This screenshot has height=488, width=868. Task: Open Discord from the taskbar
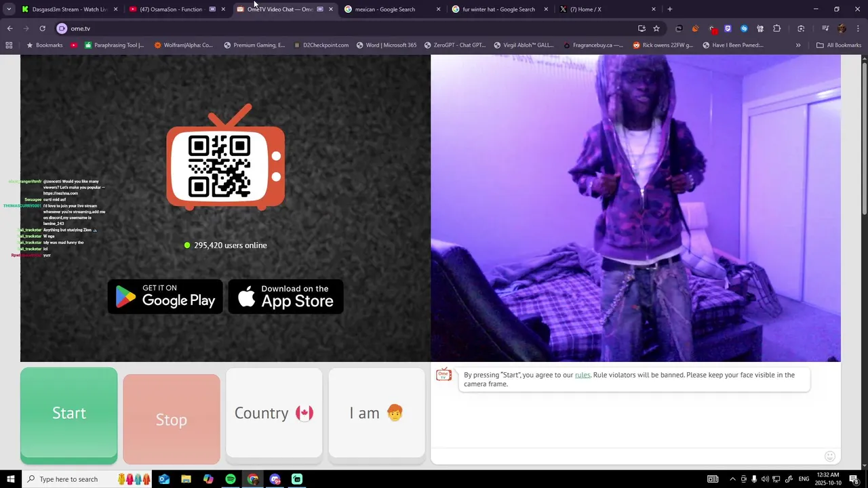pyautogui.click(x=275, y=479)
